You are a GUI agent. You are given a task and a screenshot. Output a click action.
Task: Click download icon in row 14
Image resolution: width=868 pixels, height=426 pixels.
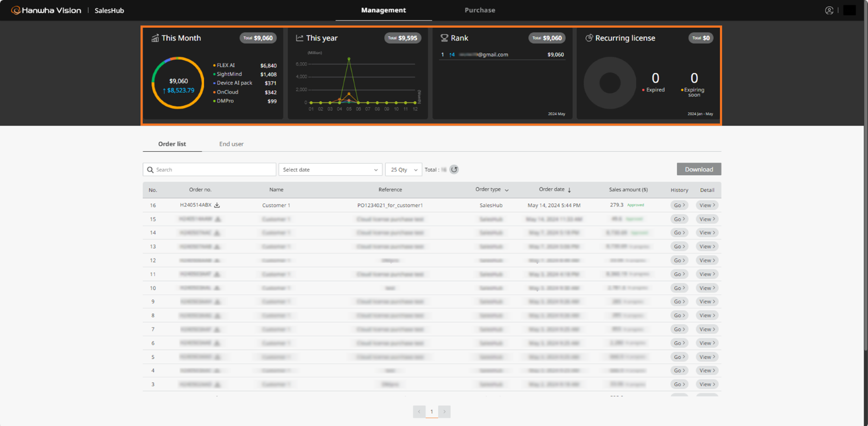point(217,233)
